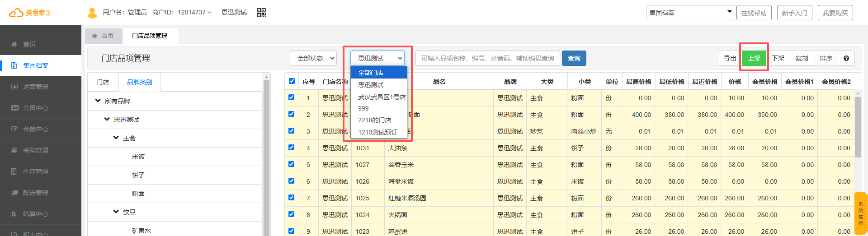
Task: Uncheck the checkbox for row 4 大油条
Action: [292, 148]
